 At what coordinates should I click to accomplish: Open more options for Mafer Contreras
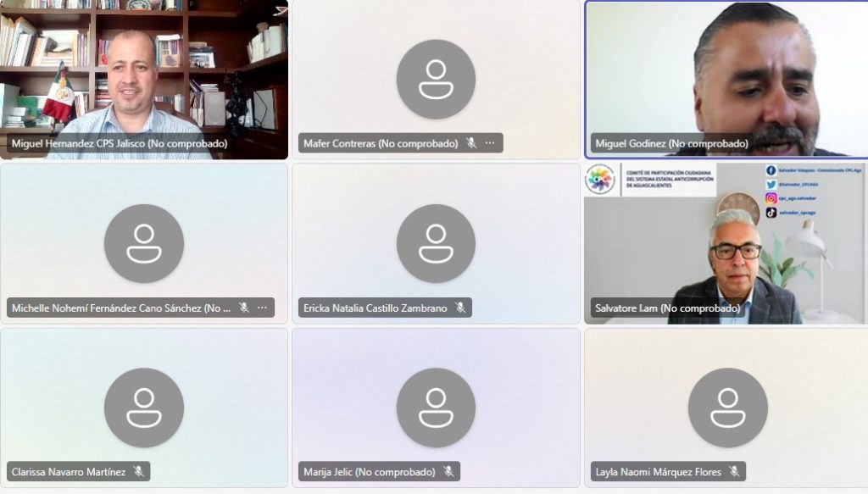coord(490,143)
